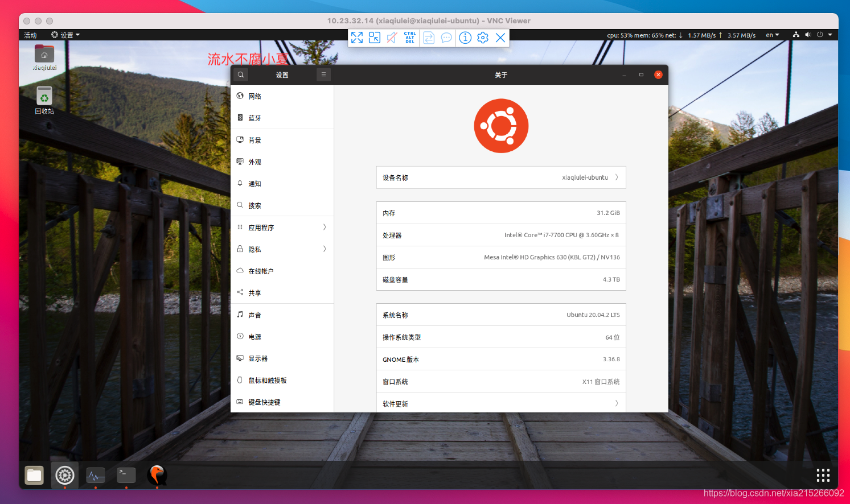Click orange bird app icon in dock

point(157,475)
